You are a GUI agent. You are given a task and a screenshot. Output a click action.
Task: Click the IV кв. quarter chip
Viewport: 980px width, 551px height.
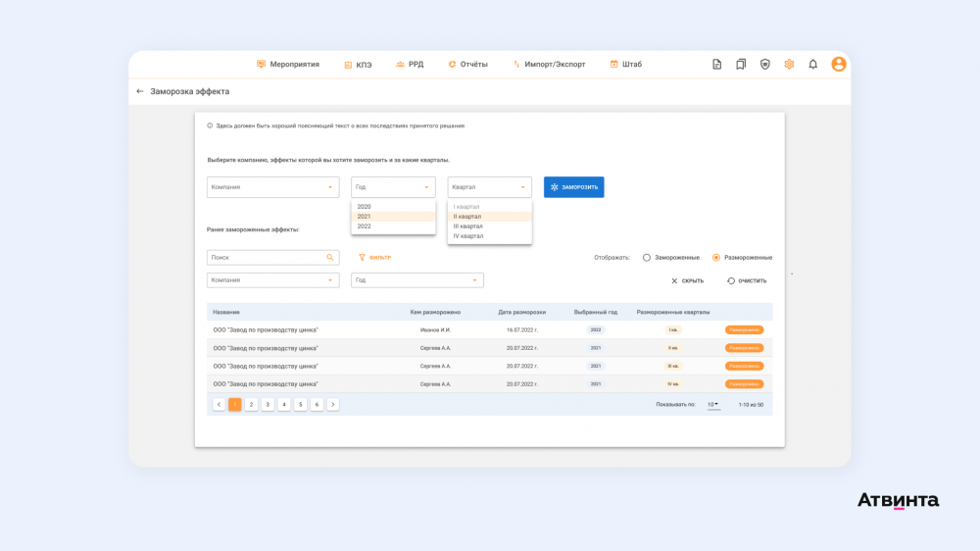673,384
